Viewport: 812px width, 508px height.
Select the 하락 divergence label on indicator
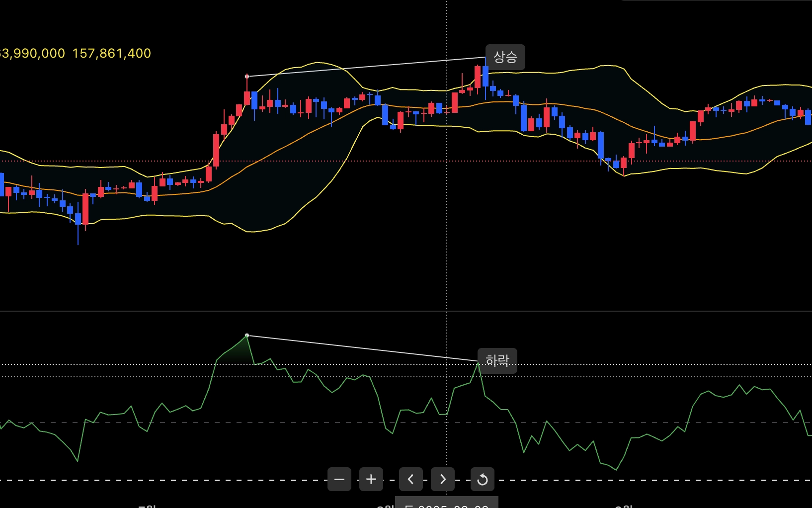pyautogui.click(x=497, y=361)
